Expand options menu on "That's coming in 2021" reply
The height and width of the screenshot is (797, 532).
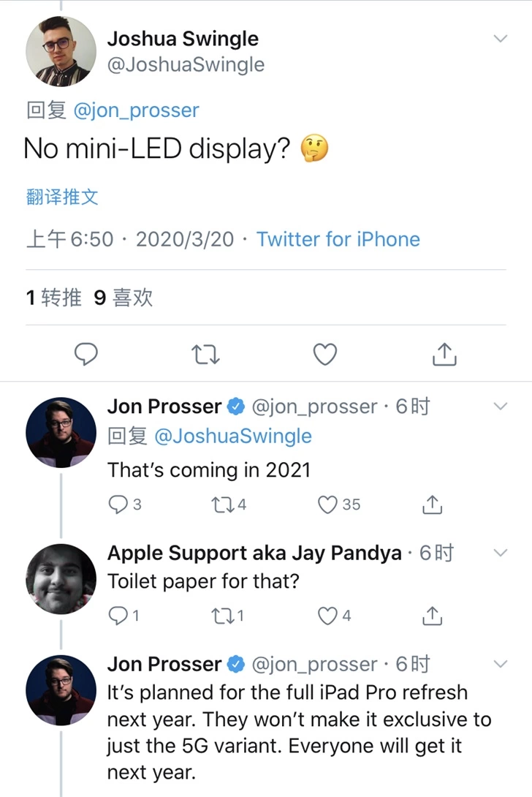point(501,406)
